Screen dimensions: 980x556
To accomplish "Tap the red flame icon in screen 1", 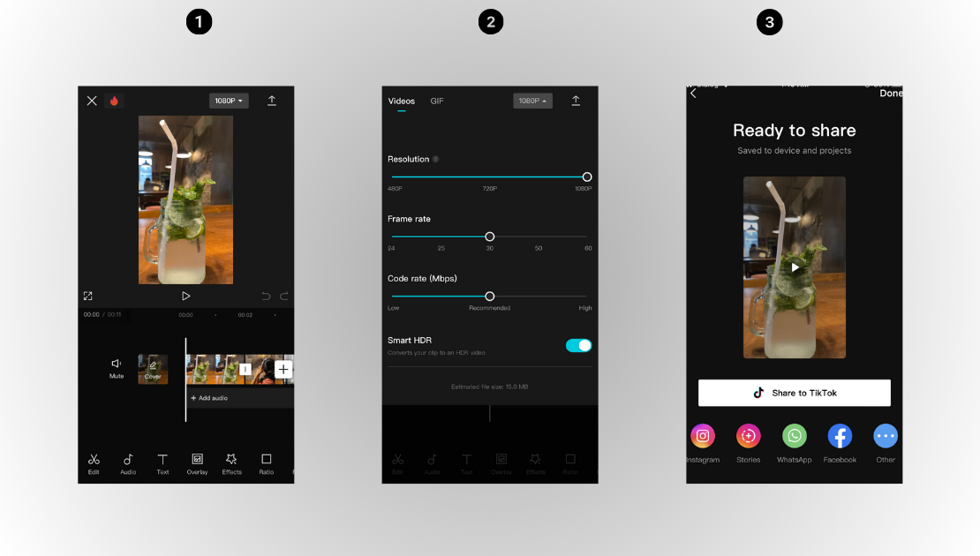I will pyautogui.click(x=114, y=101).
